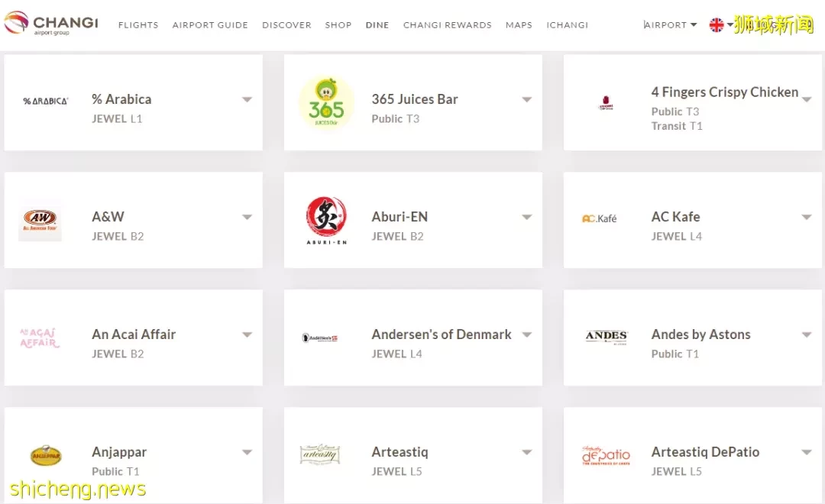Click the Andes logo

(606, 337)
